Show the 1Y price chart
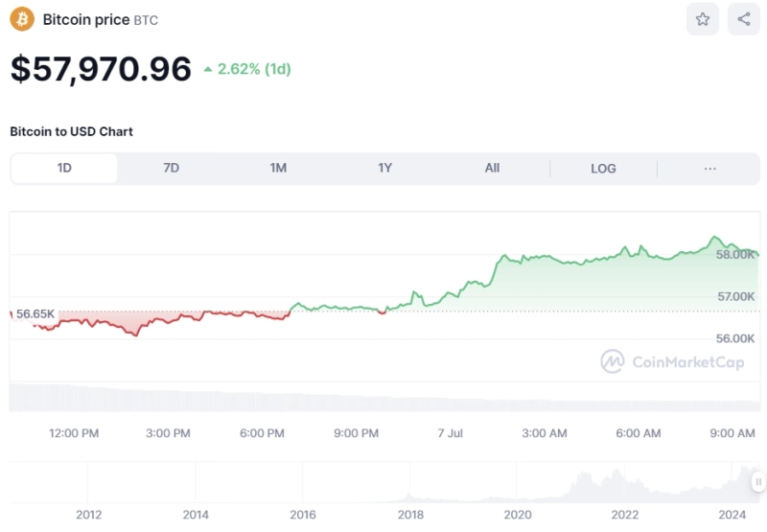 pos(384,169)
